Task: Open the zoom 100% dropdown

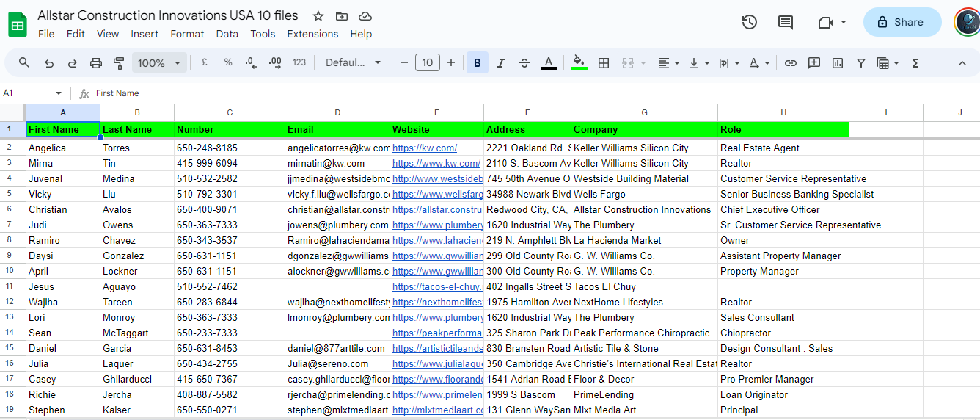Action: 158,63
